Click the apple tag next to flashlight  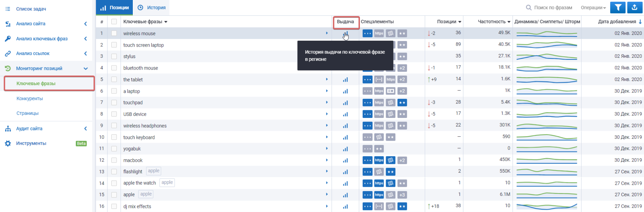click(154, 171)
